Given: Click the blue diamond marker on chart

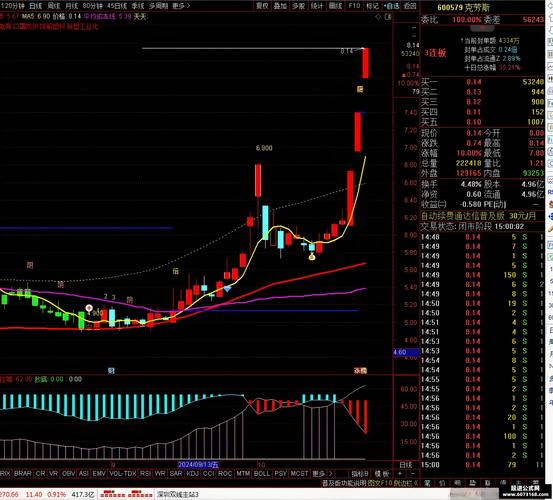Looking at the screenshot, I should coord(227,289).
